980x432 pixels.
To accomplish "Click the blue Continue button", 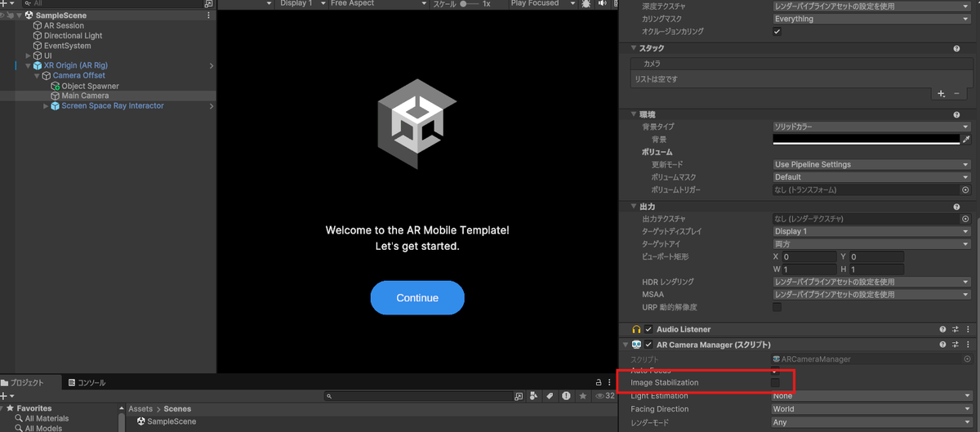I will coord(417,298).
